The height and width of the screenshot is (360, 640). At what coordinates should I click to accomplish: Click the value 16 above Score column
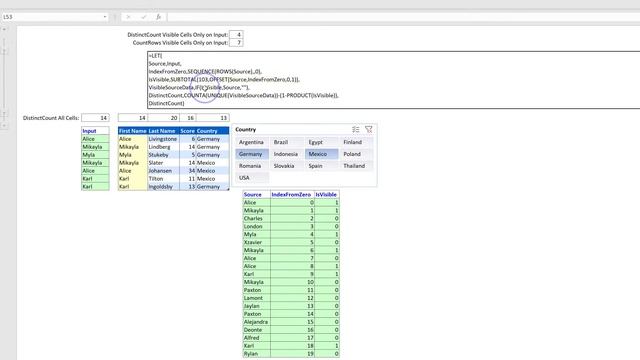pos(187,118)
